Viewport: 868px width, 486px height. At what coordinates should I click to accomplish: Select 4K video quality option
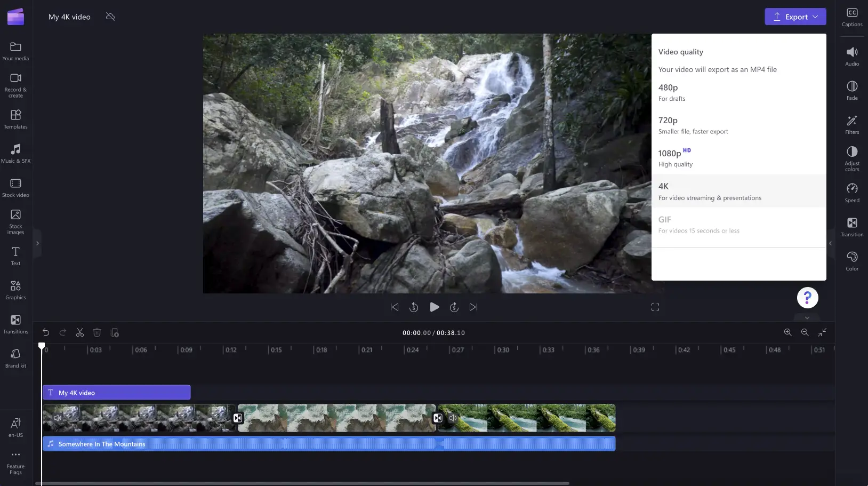pos(738,191)
